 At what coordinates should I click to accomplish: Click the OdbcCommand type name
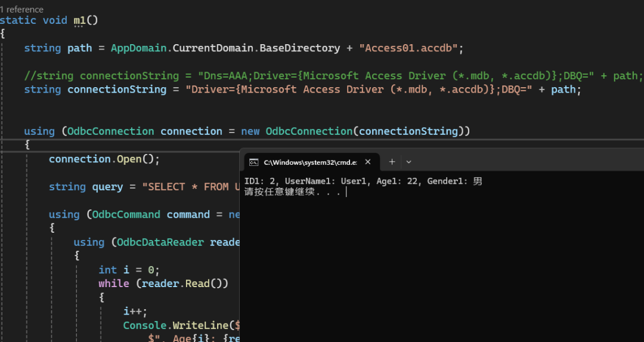126,214
